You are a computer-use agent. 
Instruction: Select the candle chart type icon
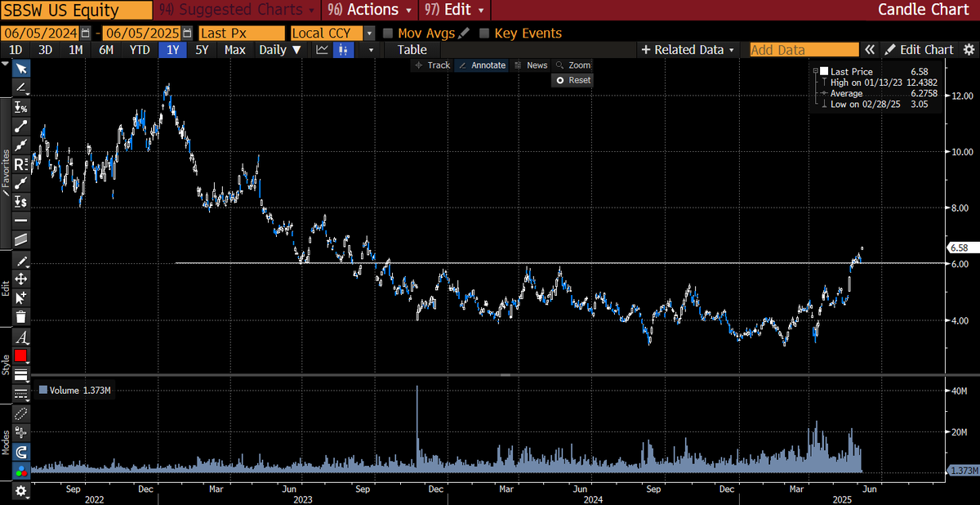(x=342, y=50)
